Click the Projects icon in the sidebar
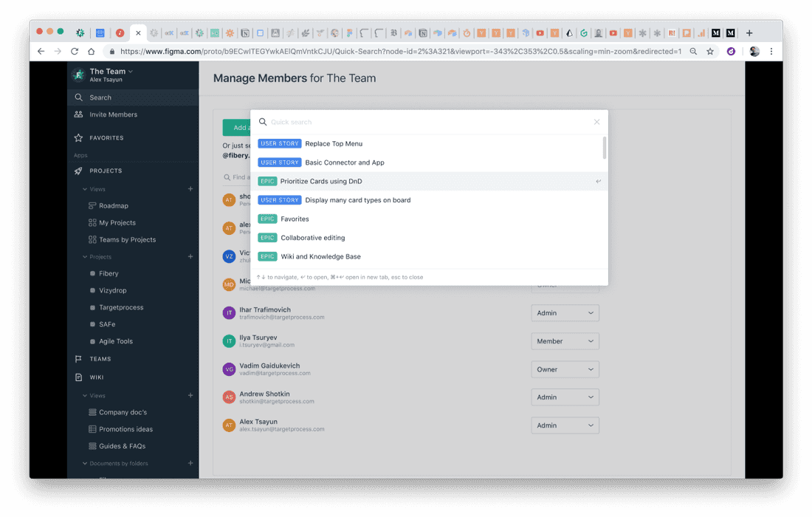 [x=79, y=171]
